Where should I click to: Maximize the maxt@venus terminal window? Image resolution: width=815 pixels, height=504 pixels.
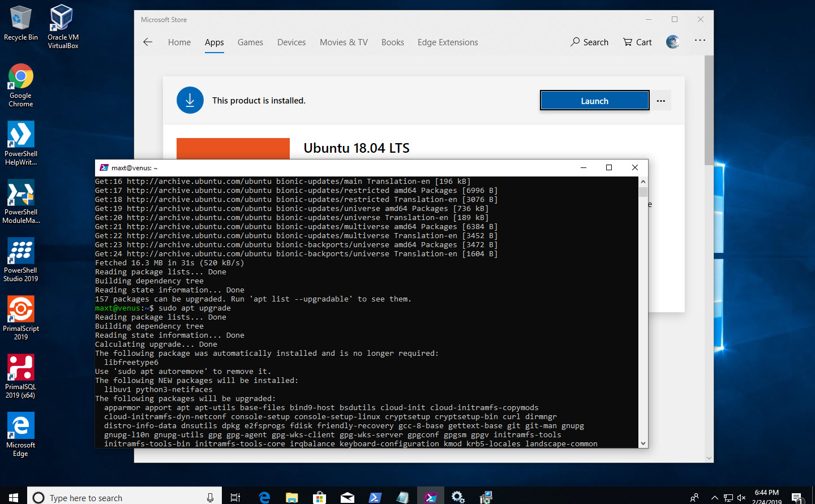[609, 167]
